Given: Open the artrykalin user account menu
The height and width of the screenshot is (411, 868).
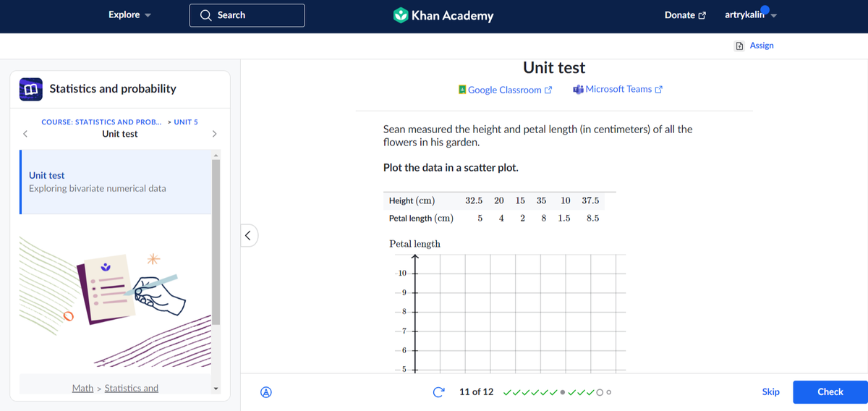Looking at the screenshot, I should click(749, 15).
